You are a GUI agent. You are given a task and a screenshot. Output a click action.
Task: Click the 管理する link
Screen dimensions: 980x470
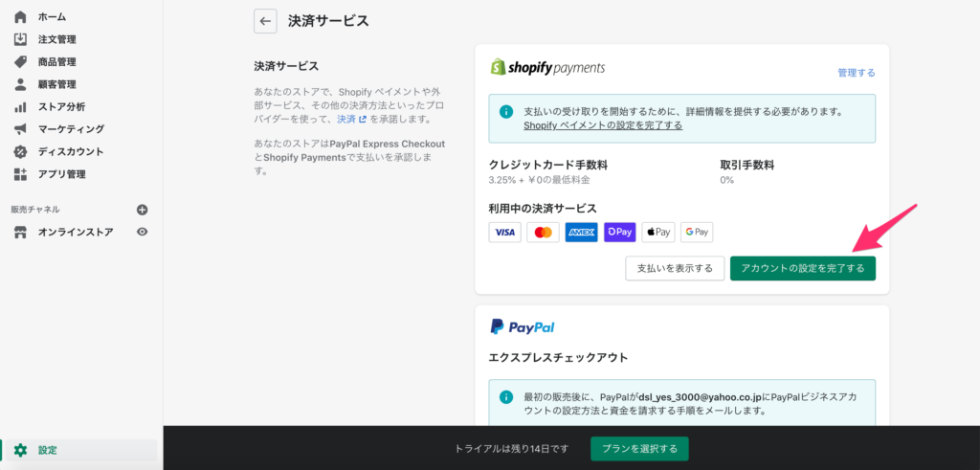point(857,73)
